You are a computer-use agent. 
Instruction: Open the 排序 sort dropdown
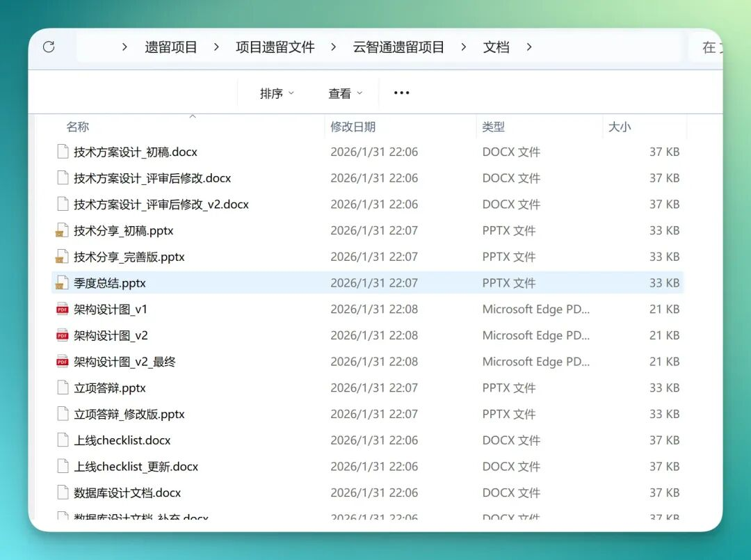277,93
